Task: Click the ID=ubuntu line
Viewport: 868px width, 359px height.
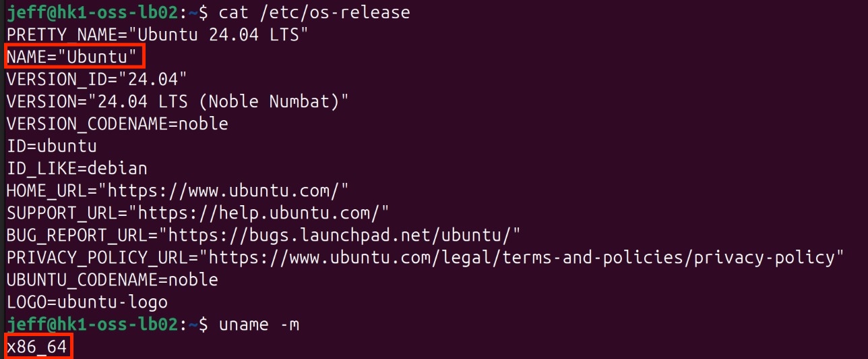Action: click(52, 146)
